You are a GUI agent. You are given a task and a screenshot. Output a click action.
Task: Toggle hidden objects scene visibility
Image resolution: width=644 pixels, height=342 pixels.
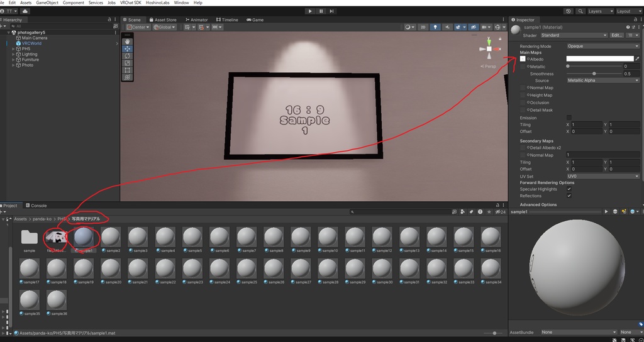tap(474, 27)
